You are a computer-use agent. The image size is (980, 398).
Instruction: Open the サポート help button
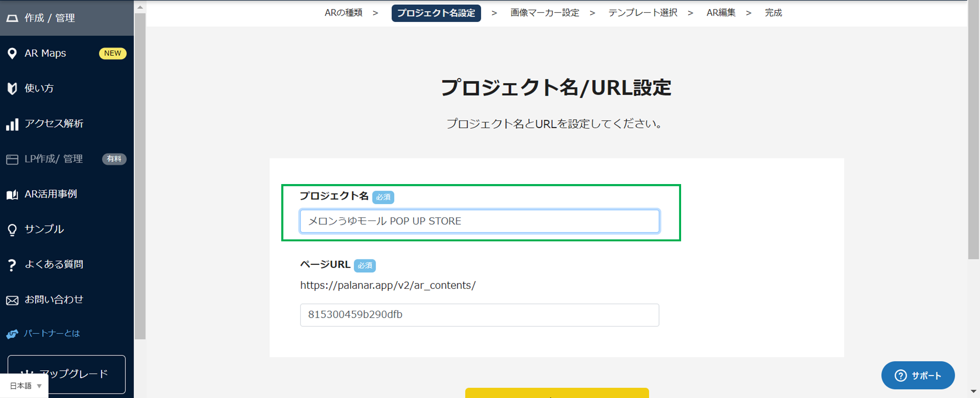point(918,375)
